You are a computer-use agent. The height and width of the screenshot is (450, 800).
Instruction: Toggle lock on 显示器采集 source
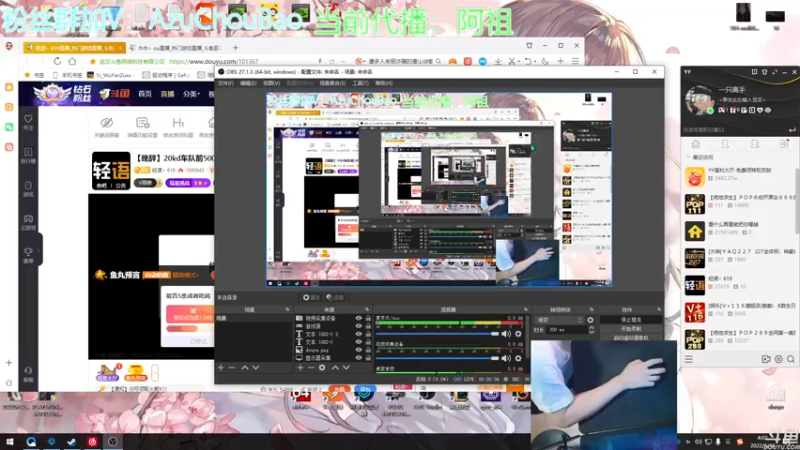(368, 358)
